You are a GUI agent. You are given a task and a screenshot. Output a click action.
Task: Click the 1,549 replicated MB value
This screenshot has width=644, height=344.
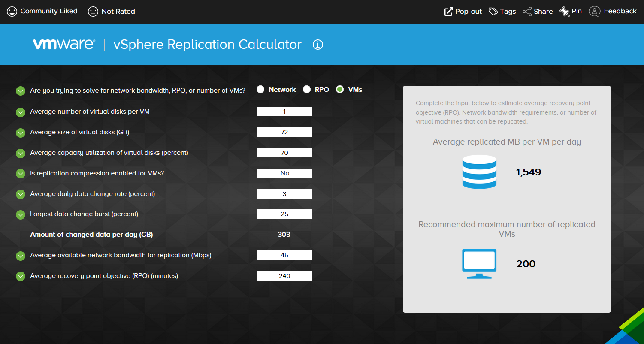coord(529,172)
